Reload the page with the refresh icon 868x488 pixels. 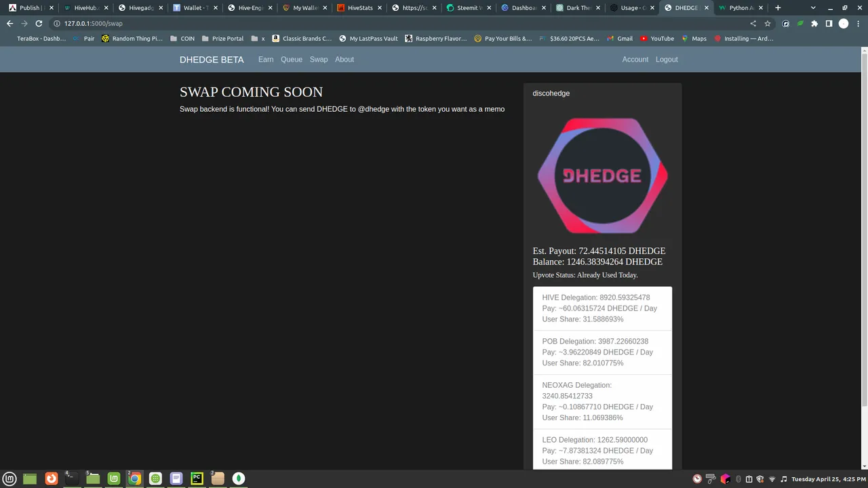click(x=39, y=23)
